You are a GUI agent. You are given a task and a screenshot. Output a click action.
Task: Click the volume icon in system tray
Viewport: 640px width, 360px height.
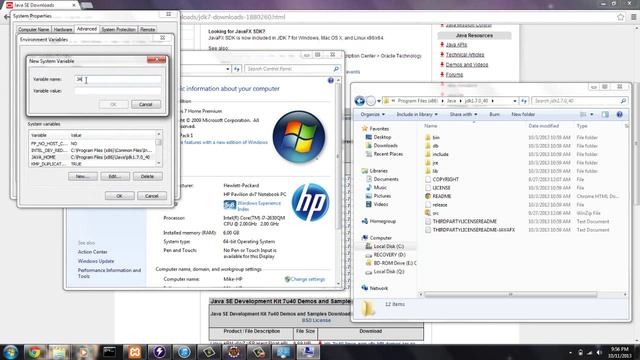[599, 353]
